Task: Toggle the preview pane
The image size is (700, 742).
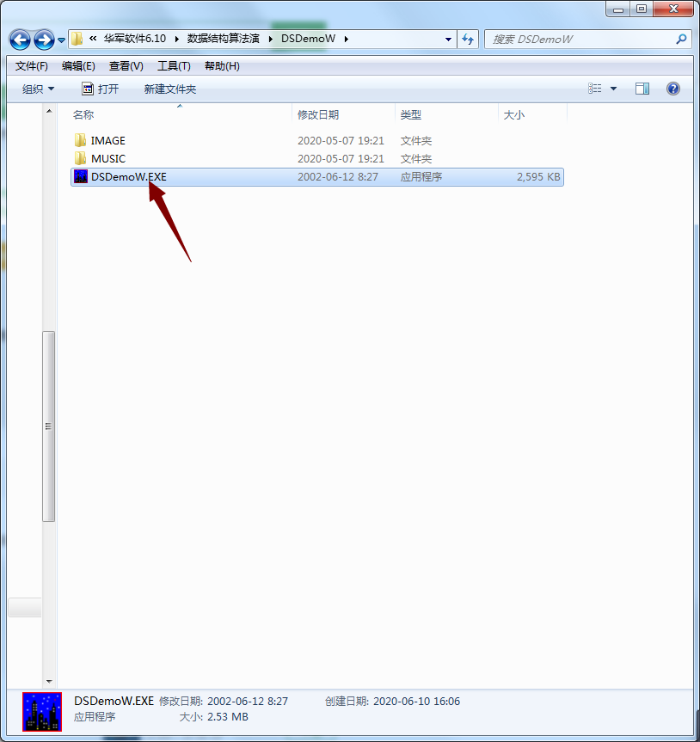Action: [x=642, y=89]
